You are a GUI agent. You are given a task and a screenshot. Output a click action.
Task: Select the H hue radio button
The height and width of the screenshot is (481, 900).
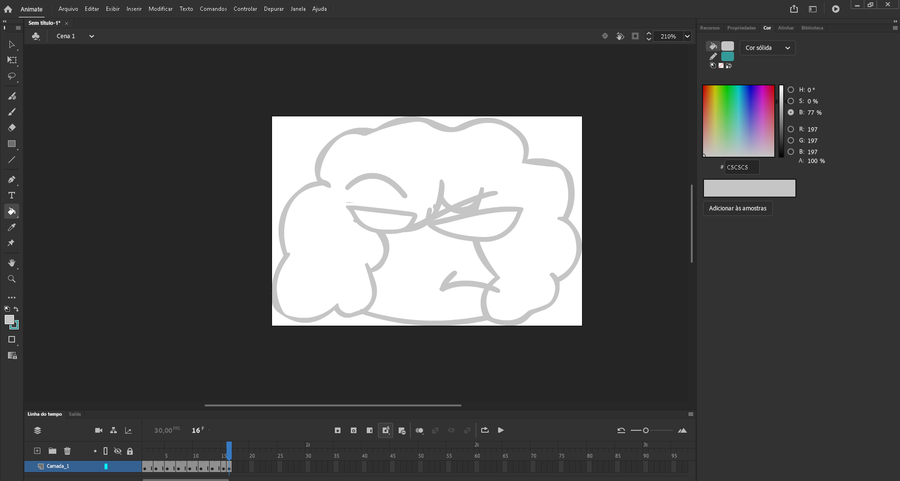(790, 90)
